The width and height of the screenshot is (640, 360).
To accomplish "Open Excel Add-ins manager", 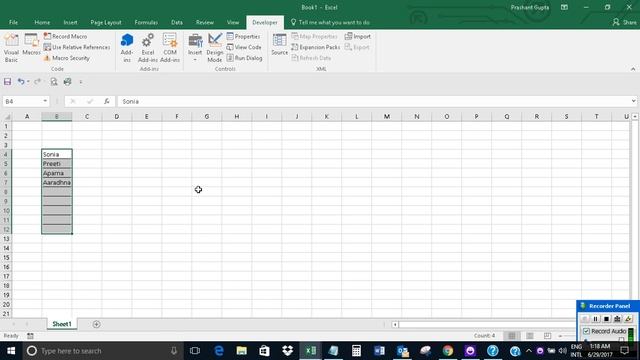I will coord(147,48).
